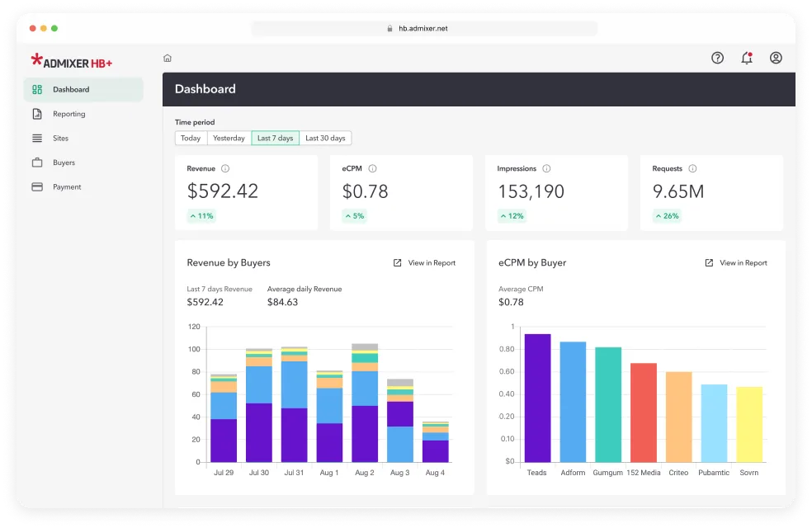Click the home breadcrumb icon
The width and height of the screenshot is (812, 528).
click(168, 59)
